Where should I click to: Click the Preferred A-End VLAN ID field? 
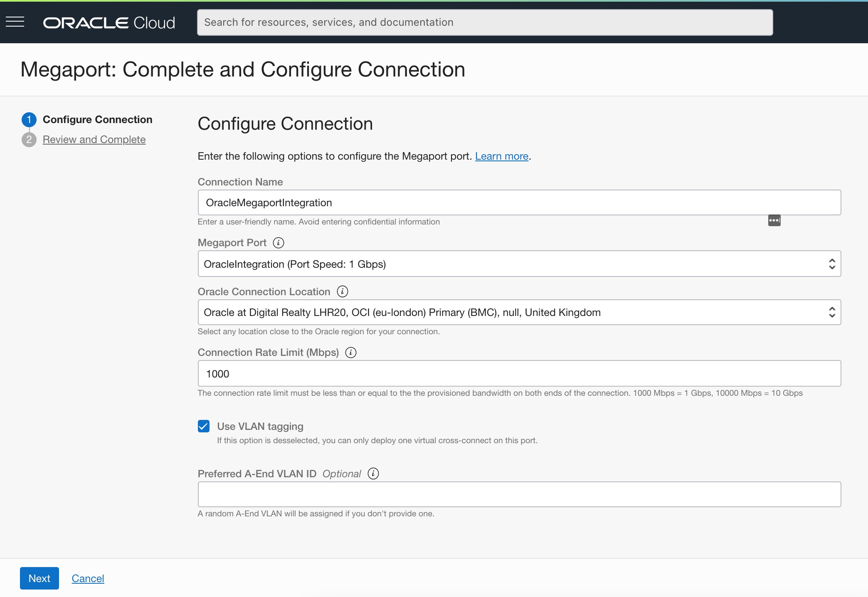pos(519,494)
